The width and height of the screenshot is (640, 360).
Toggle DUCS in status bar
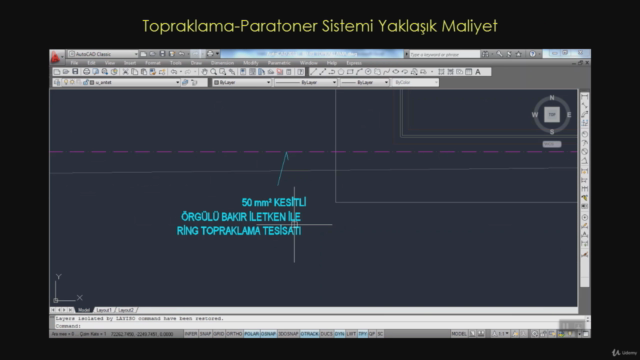click(327, 334)
